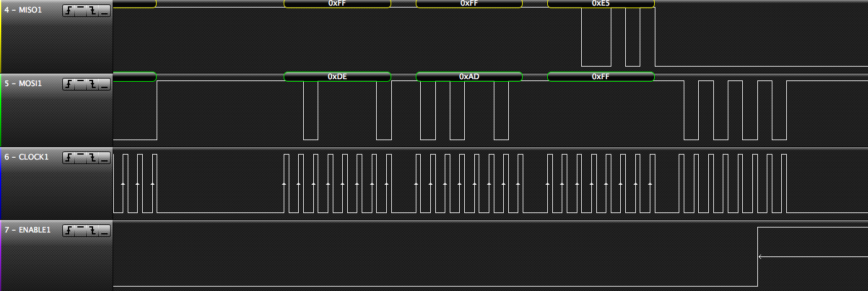Set rising edge trigger on MOSI1 channel
Image resolution: width=868 pixels, height=291 pixels.
69,84
